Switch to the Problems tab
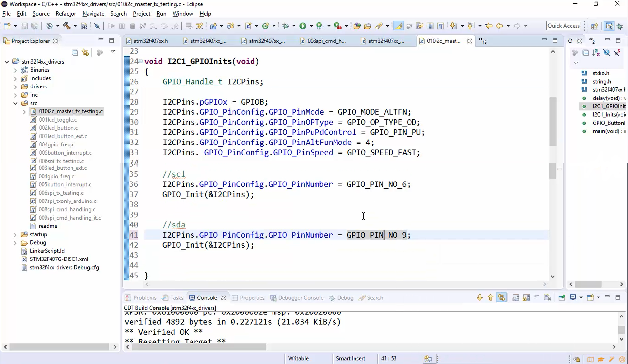 (141, 298)
